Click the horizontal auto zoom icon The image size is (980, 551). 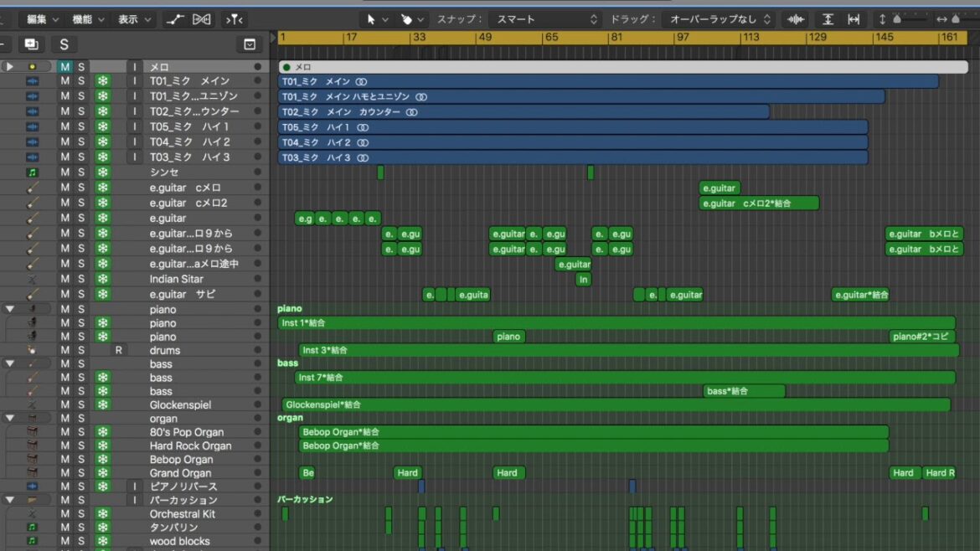[x=854, y=19]
